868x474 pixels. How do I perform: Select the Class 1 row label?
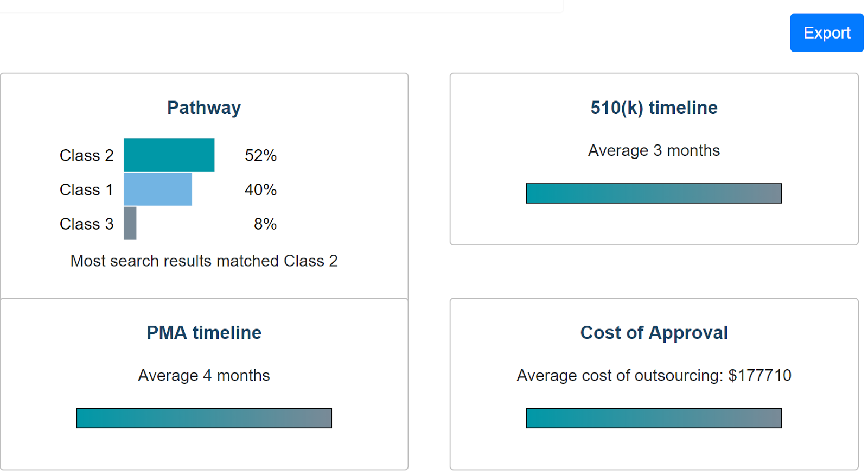coord(86,190)
